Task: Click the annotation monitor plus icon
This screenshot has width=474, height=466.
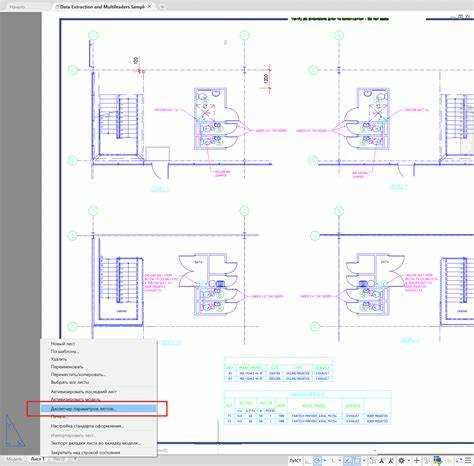Action: point(416,460)
